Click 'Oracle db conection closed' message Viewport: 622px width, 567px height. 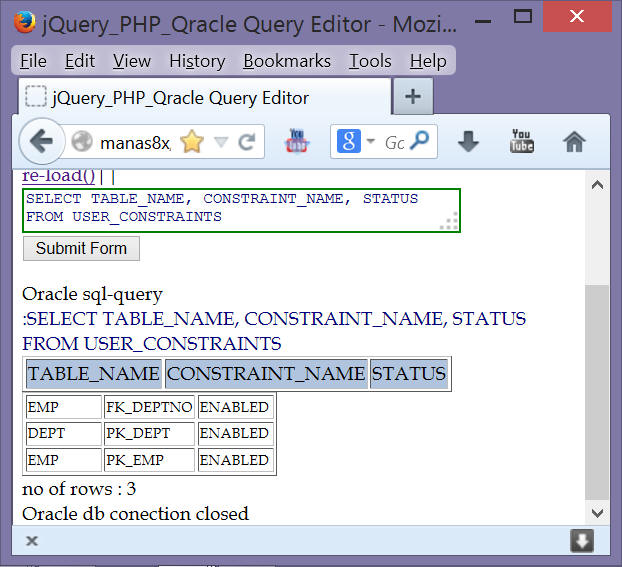tap(135, 514)
